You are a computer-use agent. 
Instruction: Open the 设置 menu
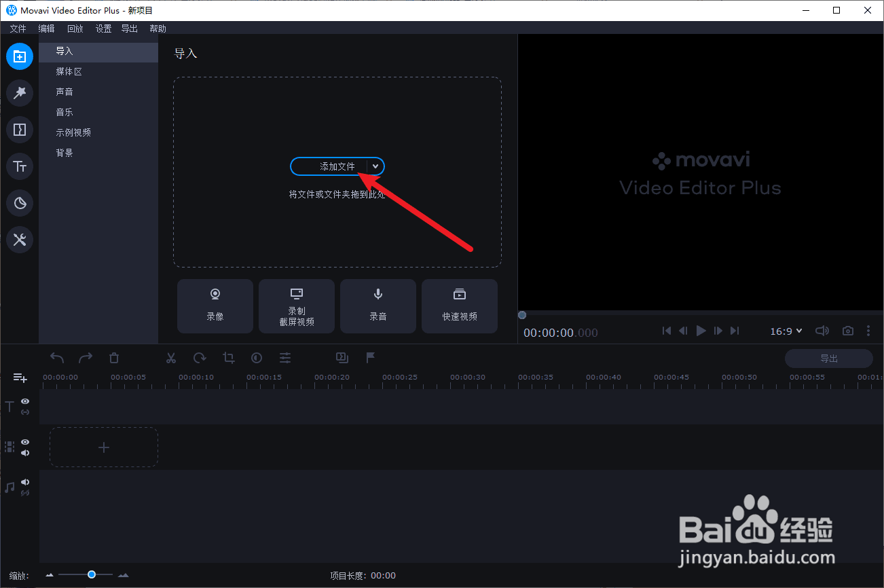pyautogui.click(x=103, y=29)
